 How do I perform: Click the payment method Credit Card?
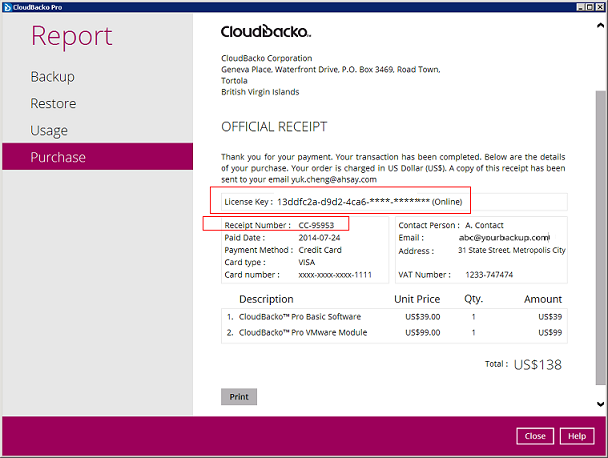(320, 250)
